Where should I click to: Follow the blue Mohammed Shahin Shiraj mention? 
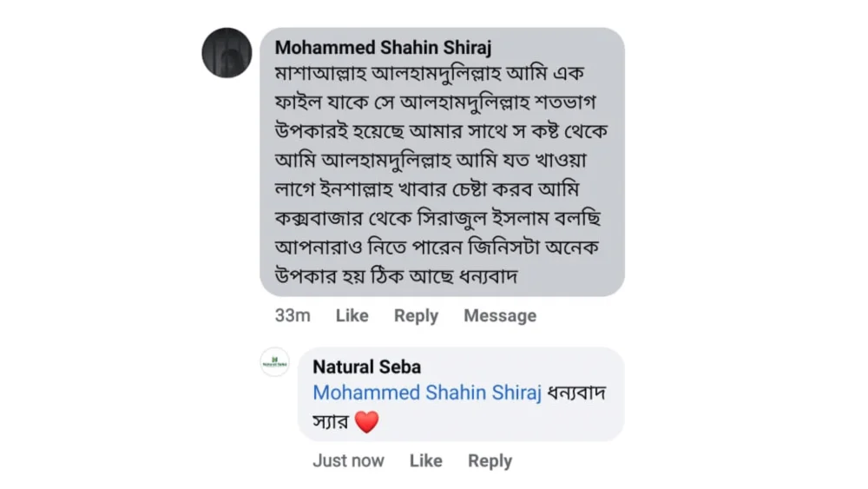(x=427, y=393)
